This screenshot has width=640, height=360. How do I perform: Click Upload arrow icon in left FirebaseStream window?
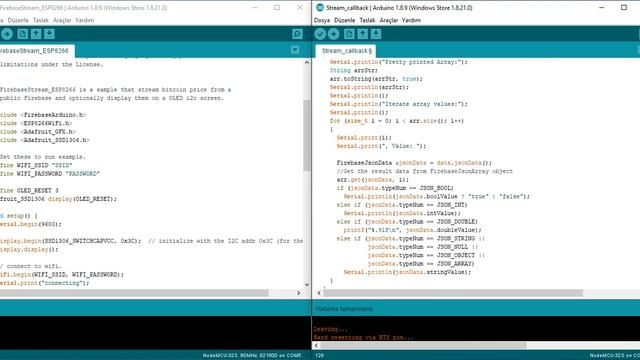(x=7, y=34)
